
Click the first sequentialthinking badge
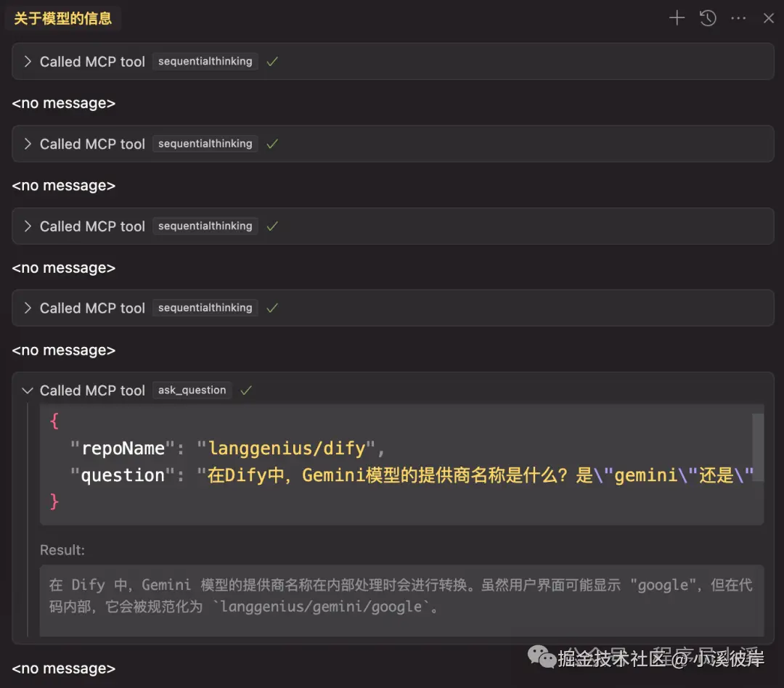click(205, 62)
